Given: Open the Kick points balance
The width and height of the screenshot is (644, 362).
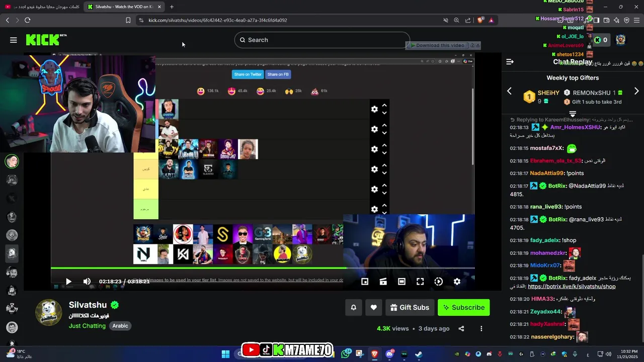Looking at the screenshot, I should (x=601, y=40).
